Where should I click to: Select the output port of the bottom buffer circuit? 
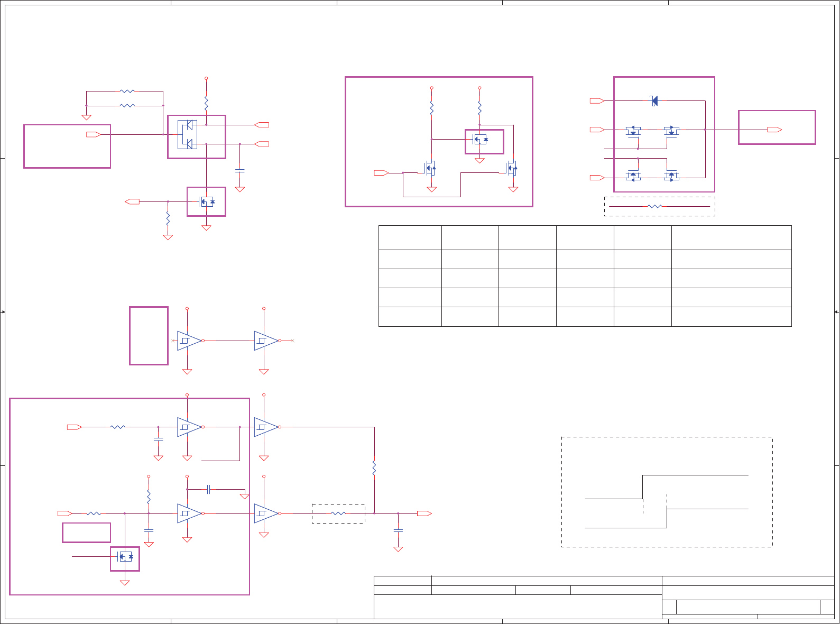pos(424,513)
